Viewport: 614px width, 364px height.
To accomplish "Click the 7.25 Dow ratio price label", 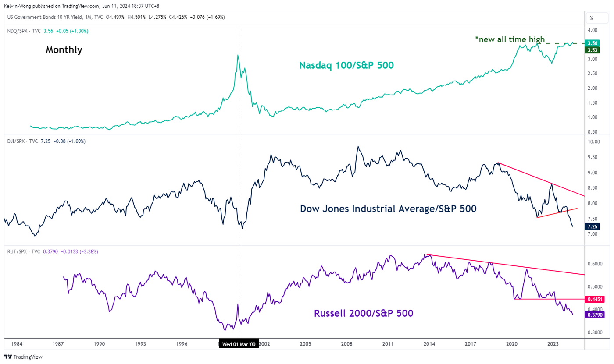I will (x=592, y=226).
